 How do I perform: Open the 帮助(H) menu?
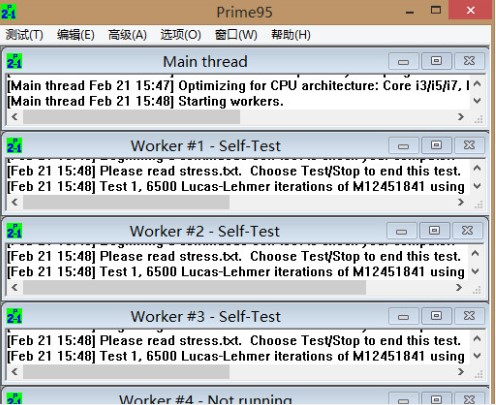pyautogui.click(x=291, y=35)
